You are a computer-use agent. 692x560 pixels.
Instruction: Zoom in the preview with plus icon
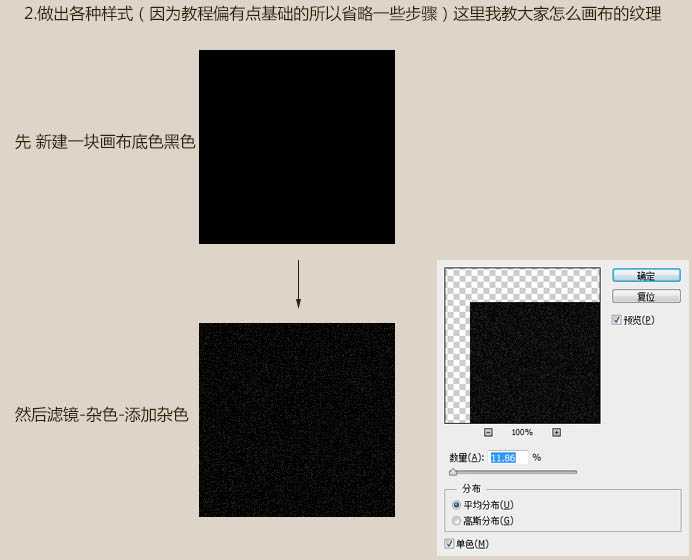pos(556,432)
